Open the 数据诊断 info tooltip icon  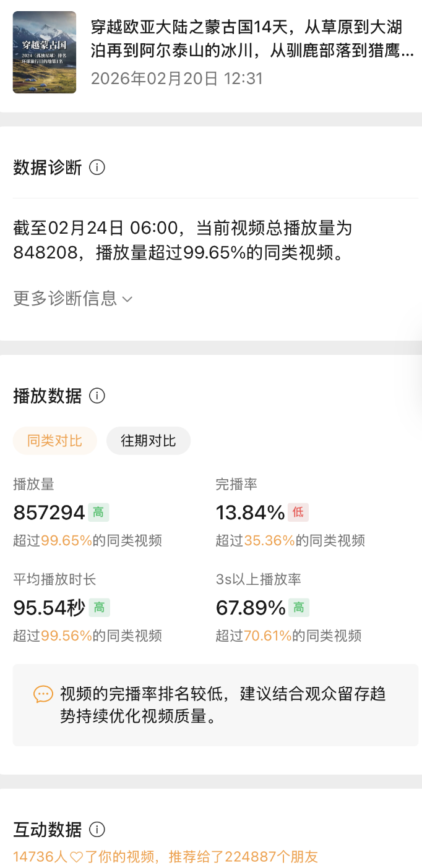tap(97, 167)
